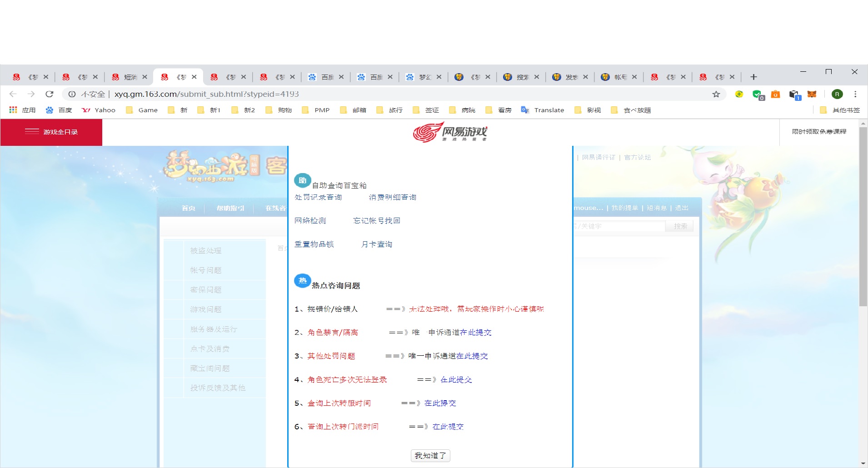Click the 梦幻西游 game logo

(212, 167)
